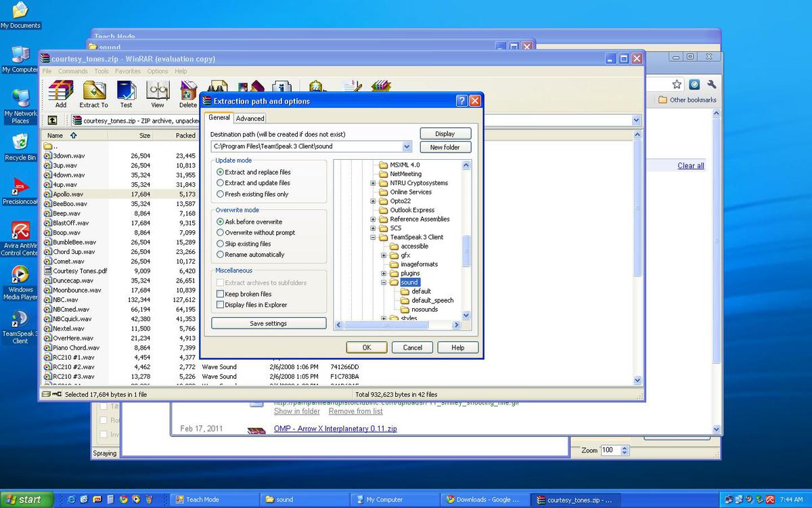Screen dimensions: 812x508
Task: Click the Cancel button in the dialog
Action: tap(413, 347)
